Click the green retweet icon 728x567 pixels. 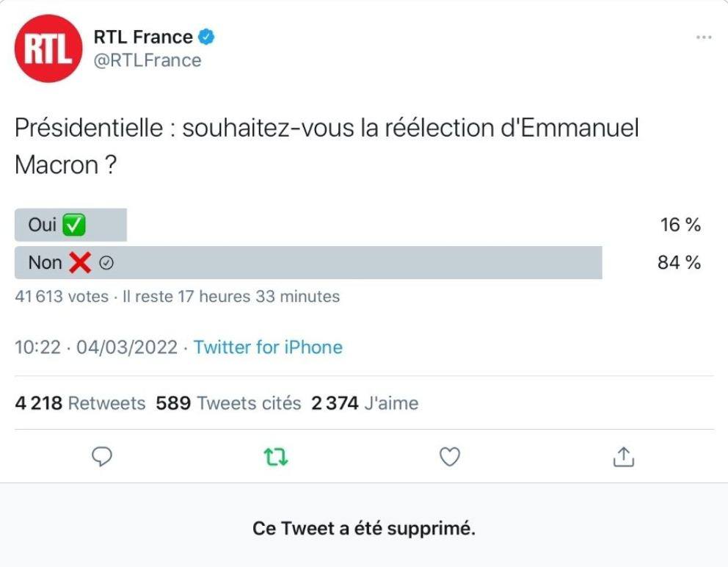[276, 457]
